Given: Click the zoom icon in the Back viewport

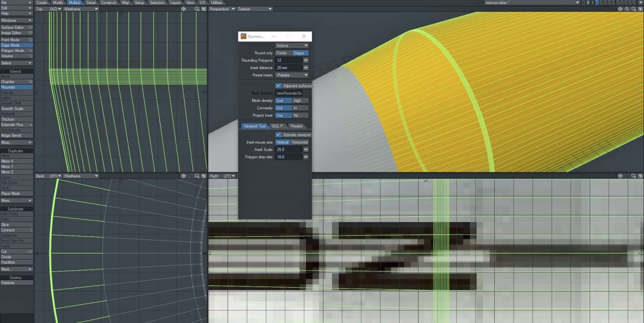Looking at the screenshot, I should point(197,175).
